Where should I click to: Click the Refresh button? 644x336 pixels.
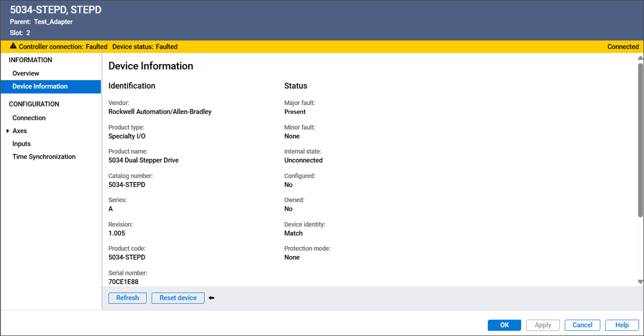127,298
